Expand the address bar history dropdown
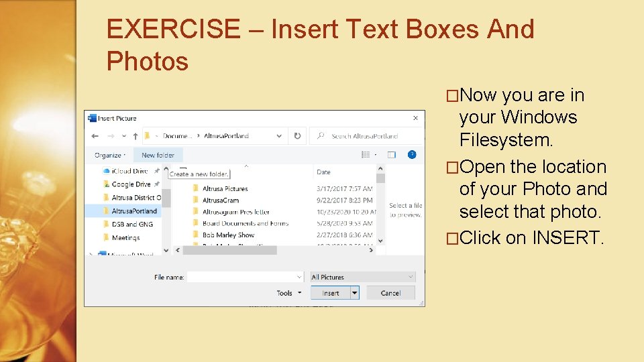 pos(279,136)
